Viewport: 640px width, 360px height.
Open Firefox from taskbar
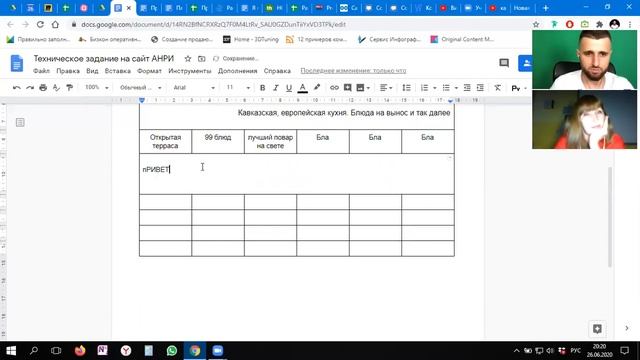pyautogui.click(x=80, y=351)
